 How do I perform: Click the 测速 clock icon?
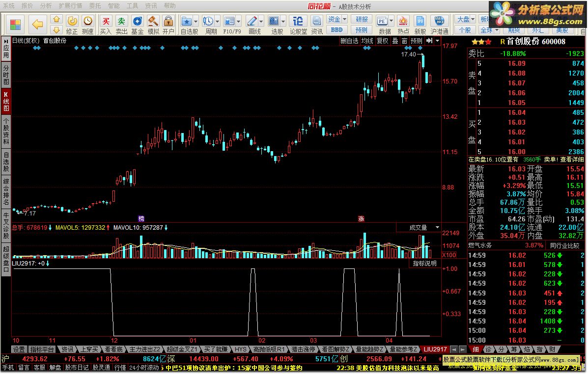pos(88,21)
